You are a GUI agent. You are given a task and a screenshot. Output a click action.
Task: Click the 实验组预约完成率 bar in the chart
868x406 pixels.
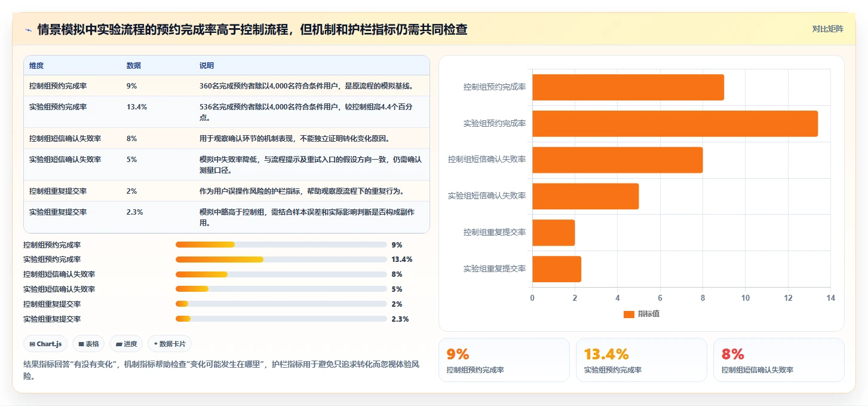coord(675,124)
